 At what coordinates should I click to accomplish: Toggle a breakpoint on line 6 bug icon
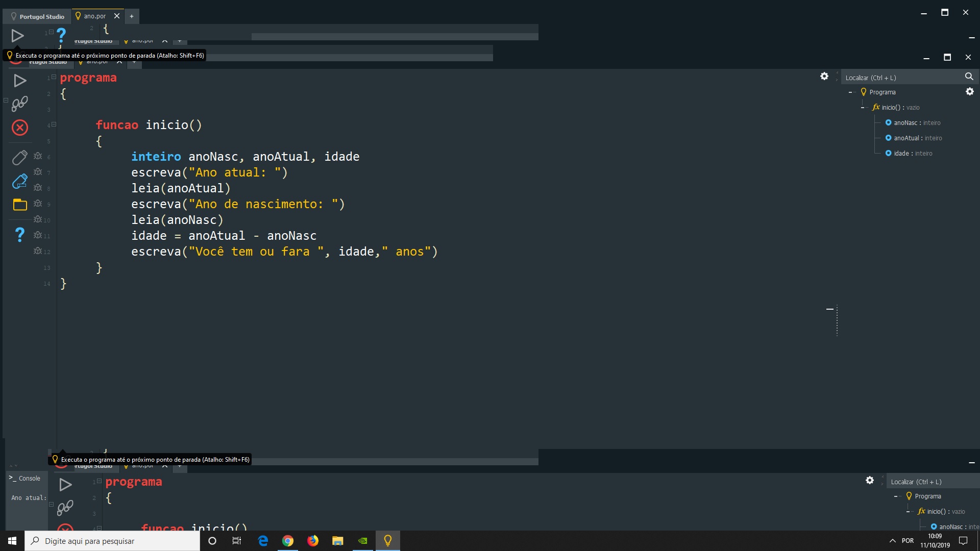(x=38, y=156)
